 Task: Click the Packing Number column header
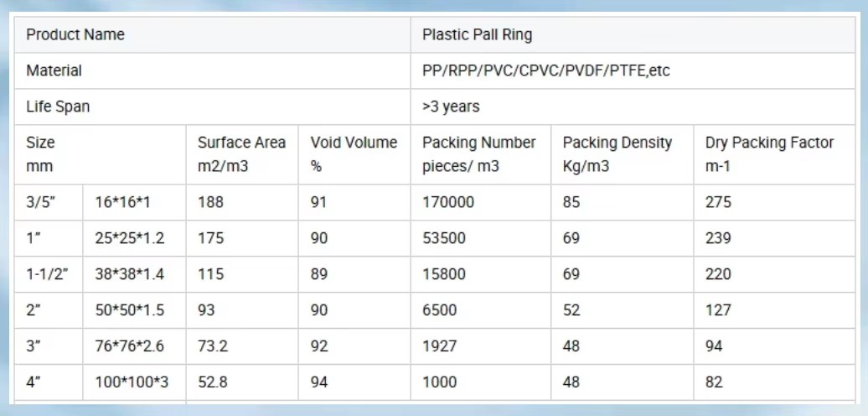point(481,154)
